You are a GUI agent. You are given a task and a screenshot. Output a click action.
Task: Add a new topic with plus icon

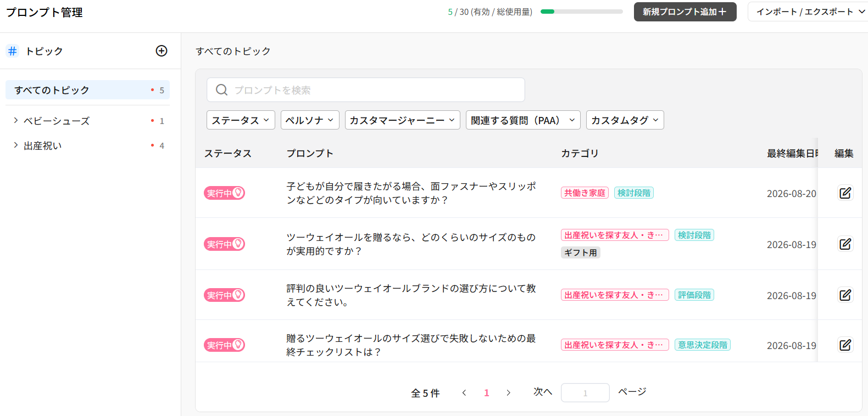point(162,51)
